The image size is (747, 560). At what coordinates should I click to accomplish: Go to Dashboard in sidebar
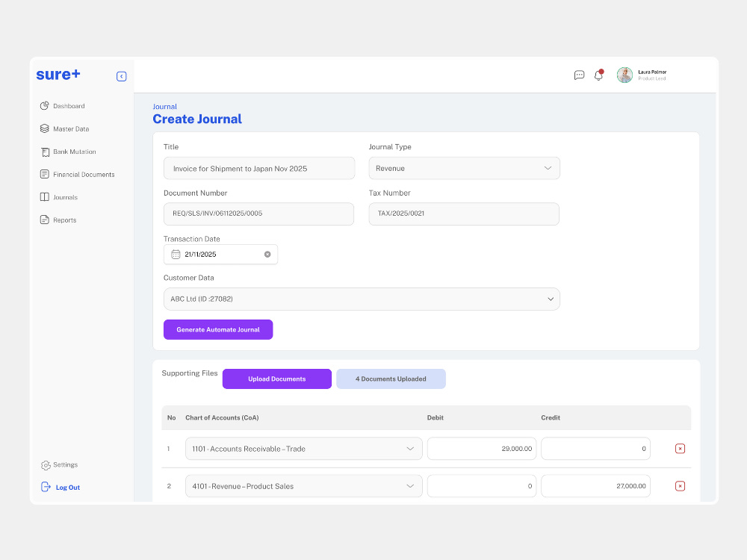tap(69, 106)
